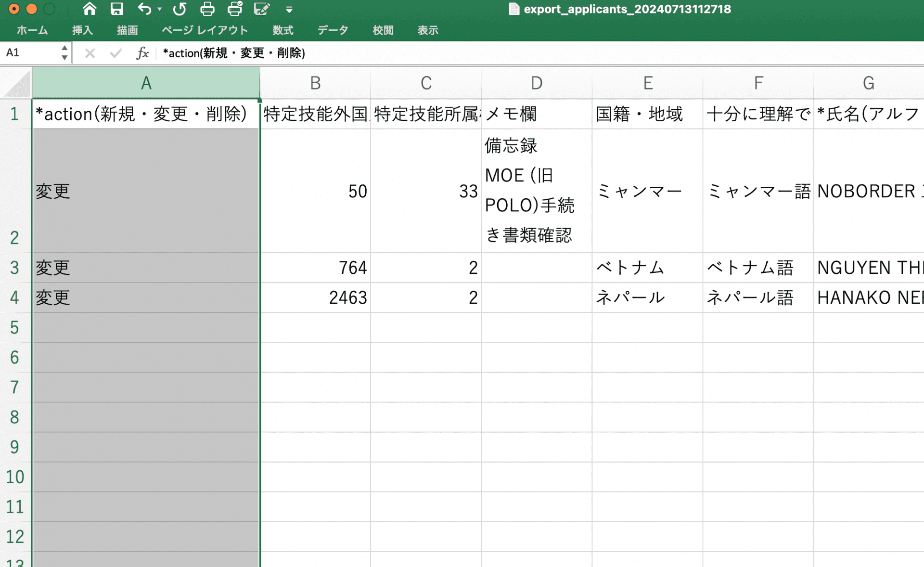This screenshot has height=567, width=924.
Task: Open quick print with the checked-printer icon
Action: pos(234,8)
